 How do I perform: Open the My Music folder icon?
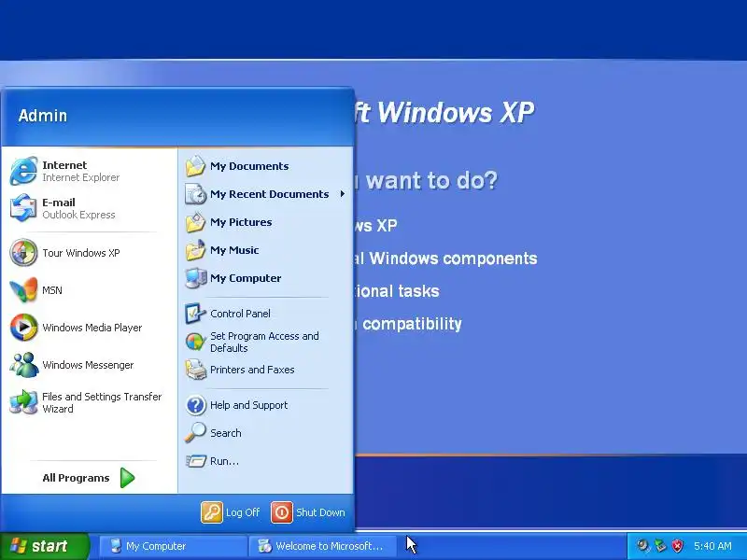(x=195, y=250)
